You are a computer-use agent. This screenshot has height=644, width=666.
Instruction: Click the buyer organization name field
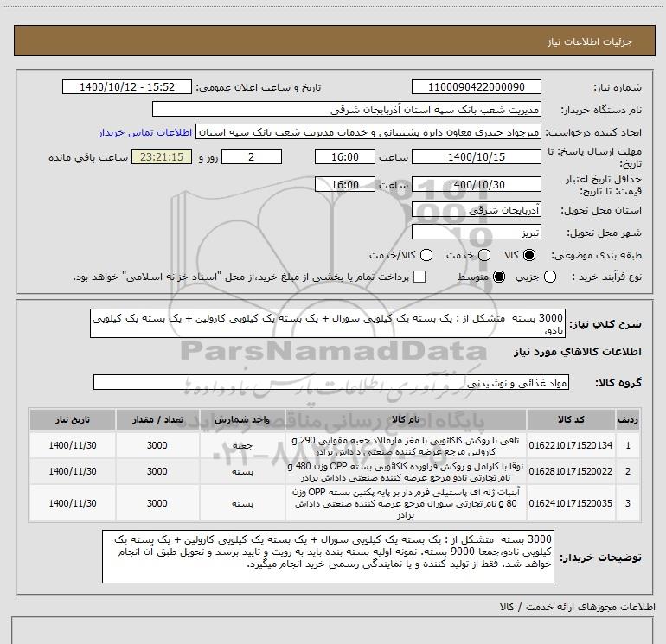pyautogui.click(x=347, y=110)
